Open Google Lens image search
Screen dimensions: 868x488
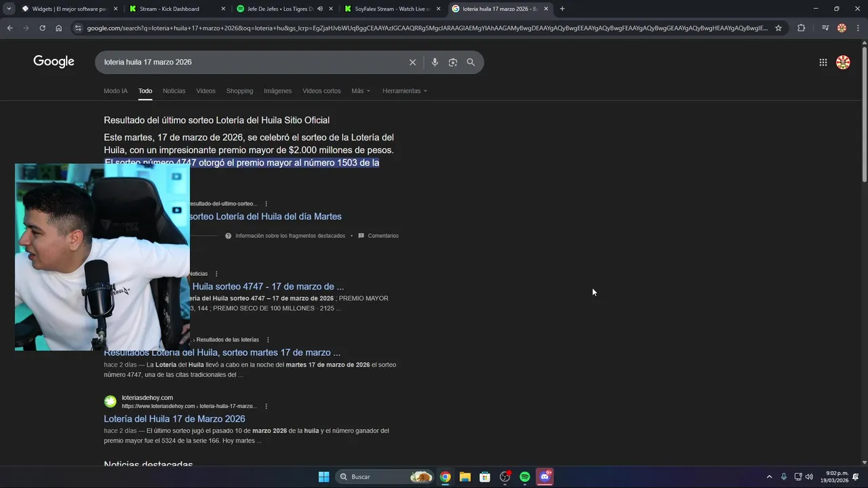453,62
